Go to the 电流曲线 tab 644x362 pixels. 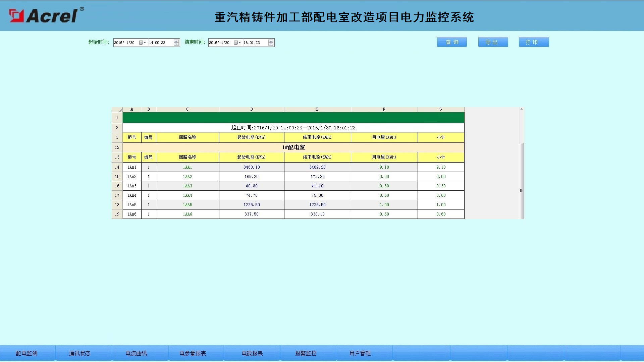tap(136, 353)
